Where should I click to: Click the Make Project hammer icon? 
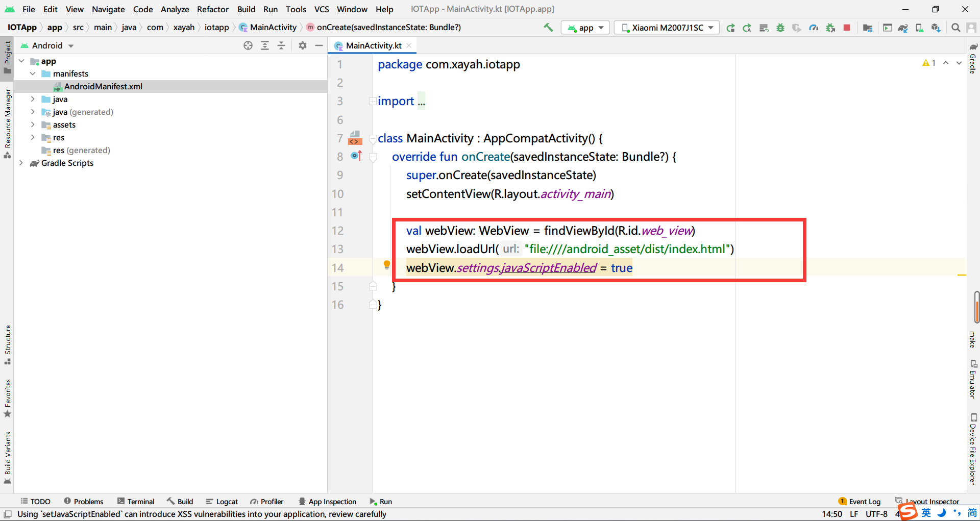pos(548,28)
